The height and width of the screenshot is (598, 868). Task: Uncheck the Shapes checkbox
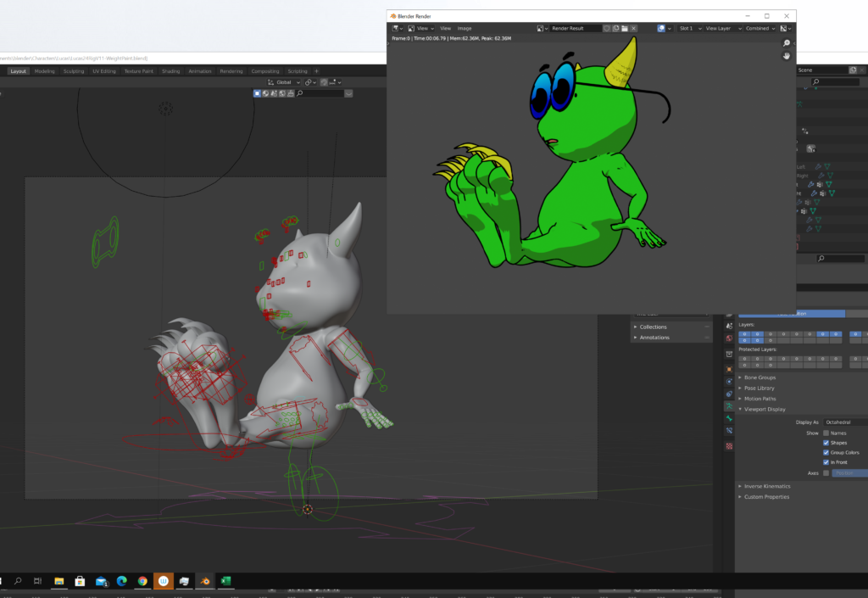pos(826,443)
